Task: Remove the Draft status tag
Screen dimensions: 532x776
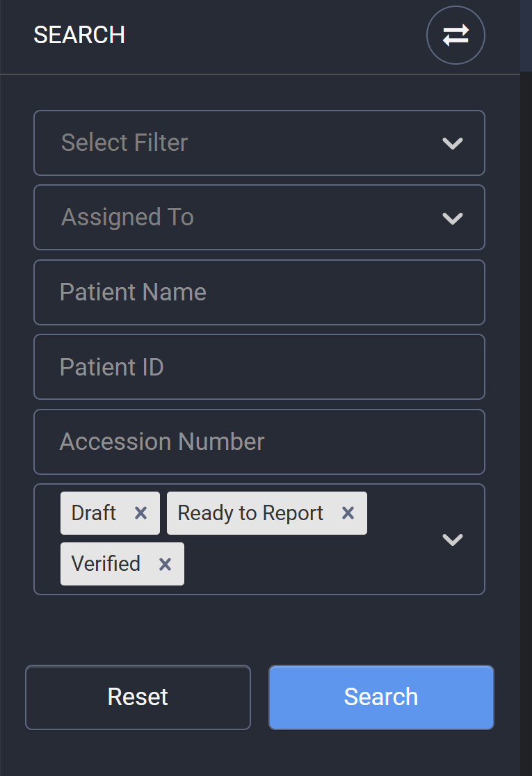Action: pos(141,513)
